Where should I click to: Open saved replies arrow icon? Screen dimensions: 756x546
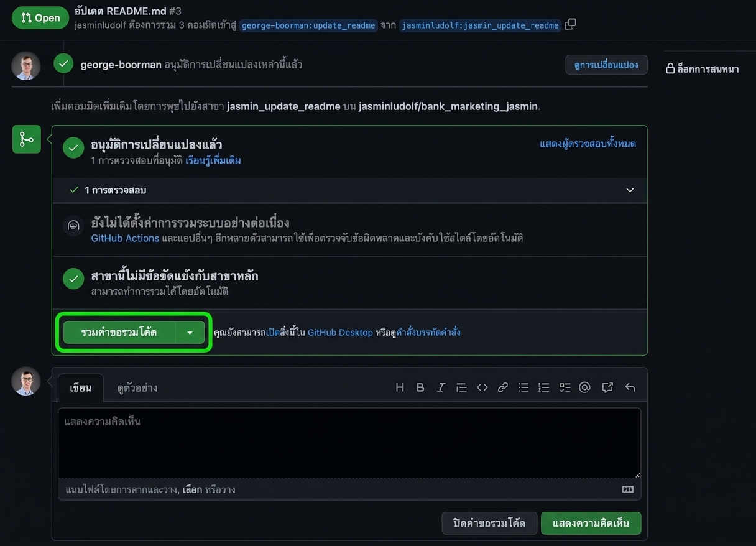click(x=630, y=387)
